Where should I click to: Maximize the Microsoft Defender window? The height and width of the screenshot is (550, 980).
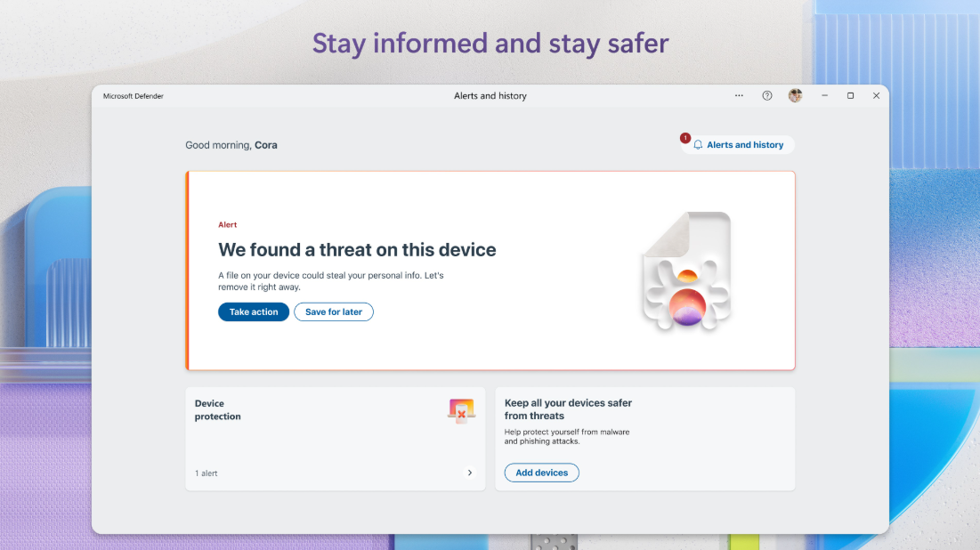click(850, 95)
